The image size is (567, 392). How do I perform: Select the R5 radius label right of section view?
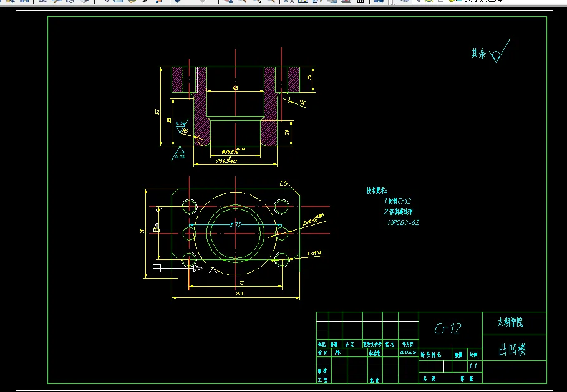point(302,103)
